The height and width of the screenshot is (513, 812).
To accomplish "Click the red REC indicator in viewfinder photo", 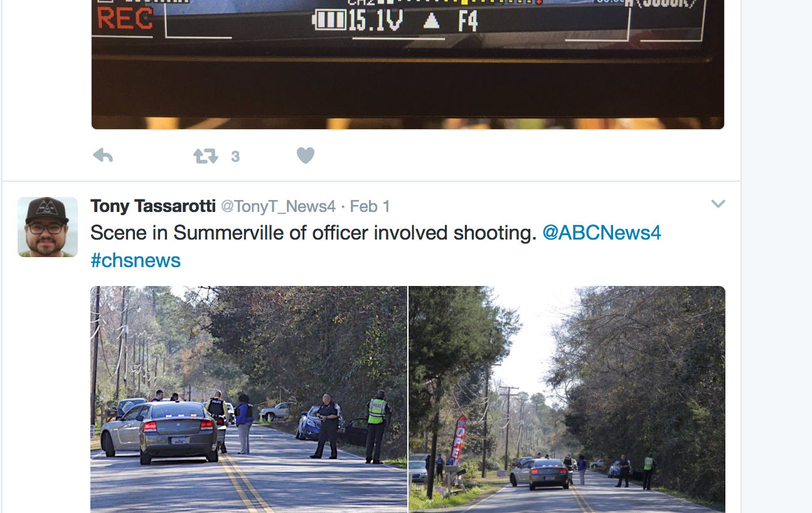I will tap(126, 19).
